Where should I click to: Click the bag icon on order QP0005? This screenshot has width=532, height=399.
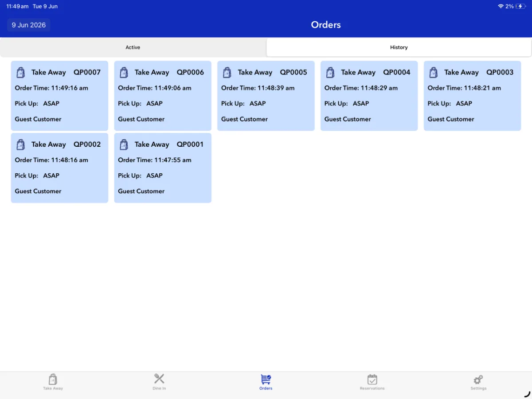point(227,72)
